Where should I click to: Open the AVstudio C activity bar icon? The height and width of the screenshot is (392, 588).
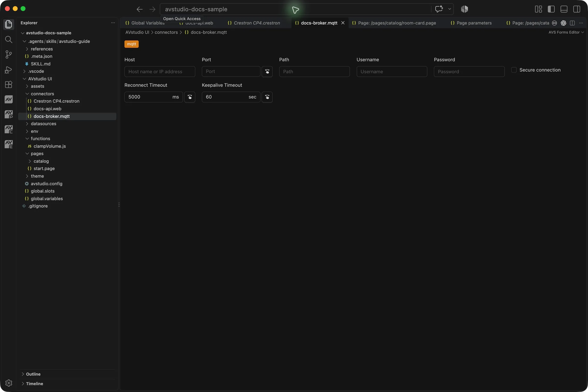[9, 129]
